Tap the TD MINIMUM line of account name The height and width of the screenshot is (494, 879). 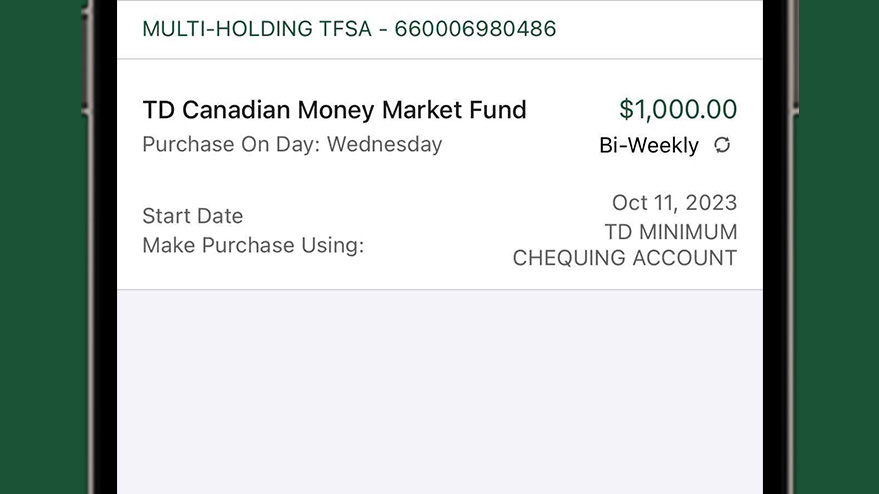pos(671,232)
